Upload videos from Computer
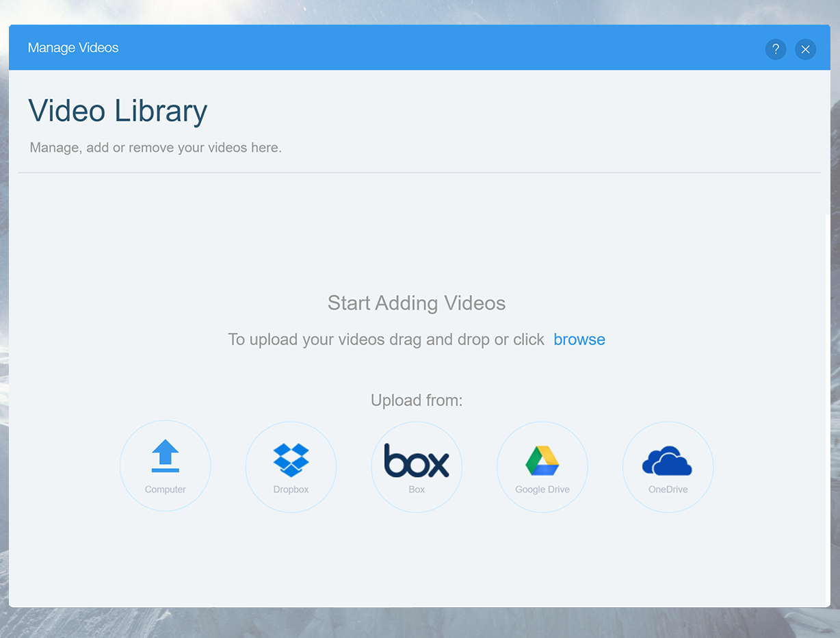 (x=166, y=466)
